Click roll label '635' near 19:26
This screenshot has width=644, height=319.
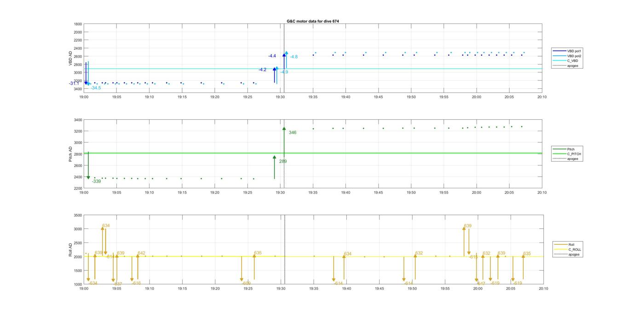258,253
